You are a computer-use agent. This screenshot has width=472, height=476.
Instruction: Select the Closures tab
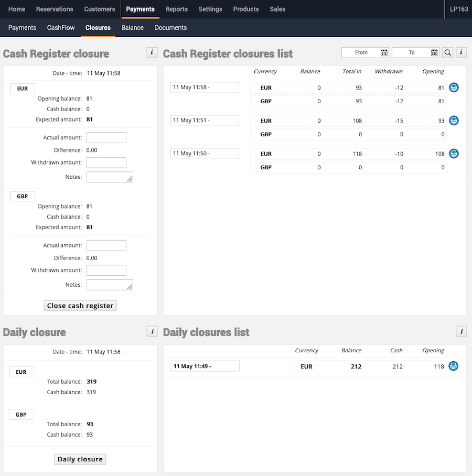point(98,28)
